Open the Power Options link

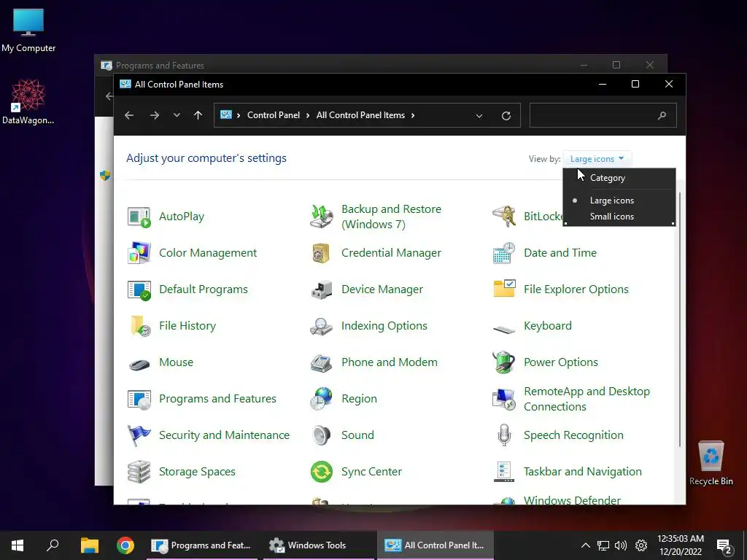coord(561,362)
